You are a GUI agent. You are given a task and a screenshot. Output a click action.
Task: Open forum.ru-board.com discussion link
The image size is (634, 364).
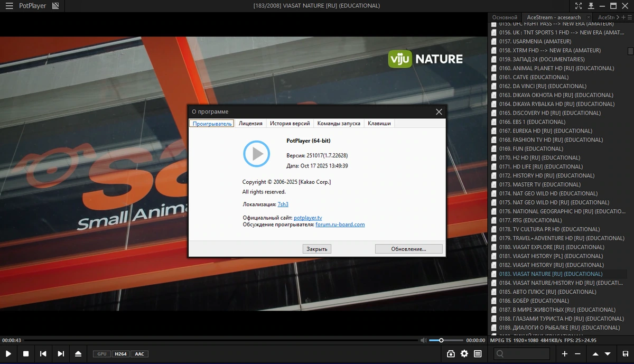tap(340, 225)
